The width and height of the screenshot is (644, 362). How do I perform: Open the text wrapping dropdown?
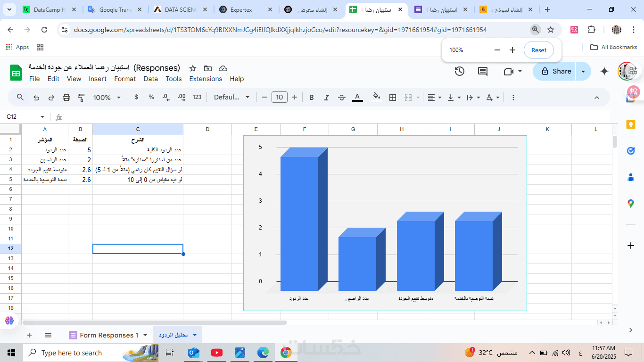pos(473,98)
